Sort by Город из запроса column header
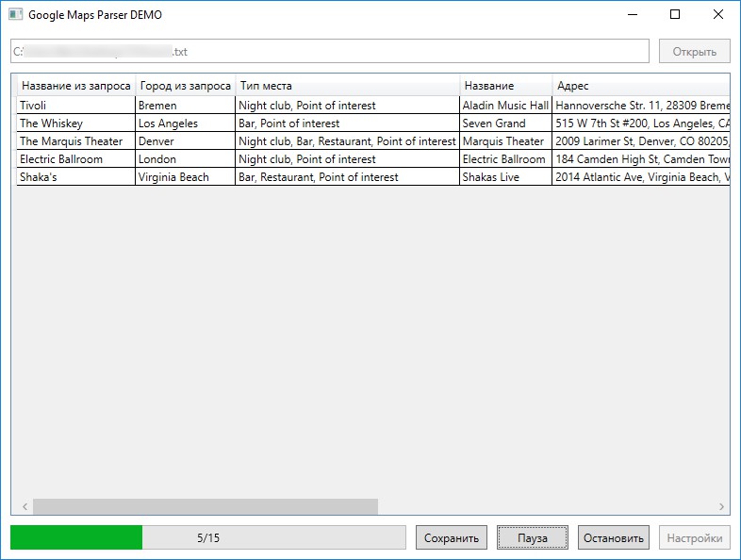Viewport: 741px width, 560px height. [x=185, y=86]
